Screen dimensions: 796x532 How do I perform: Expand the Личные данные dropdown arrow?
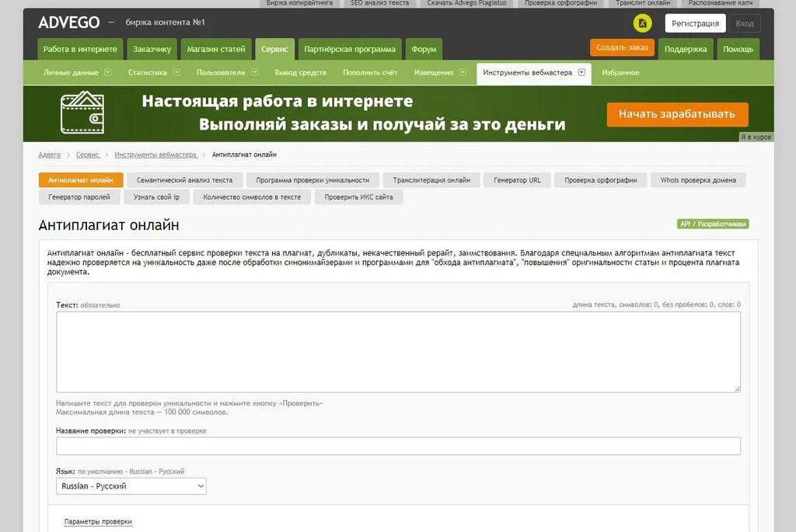(x=107, y=72)
